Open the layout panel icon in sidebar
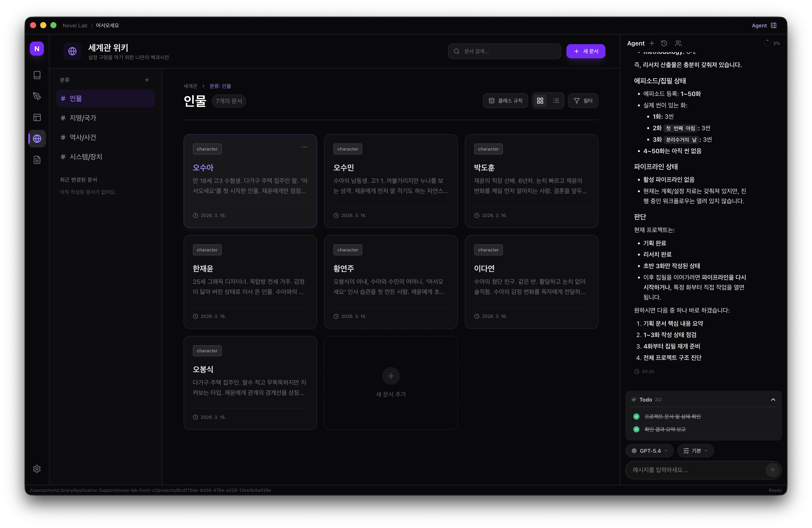Image resolution: width=812 pixels, height=528 pixels. coord(37,117)
